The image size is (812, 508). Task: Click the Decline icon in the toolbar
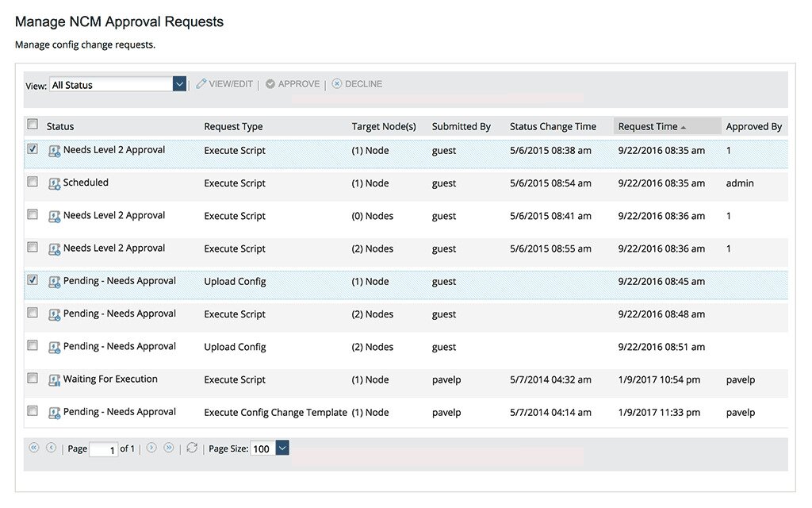(x=335, y=83)
